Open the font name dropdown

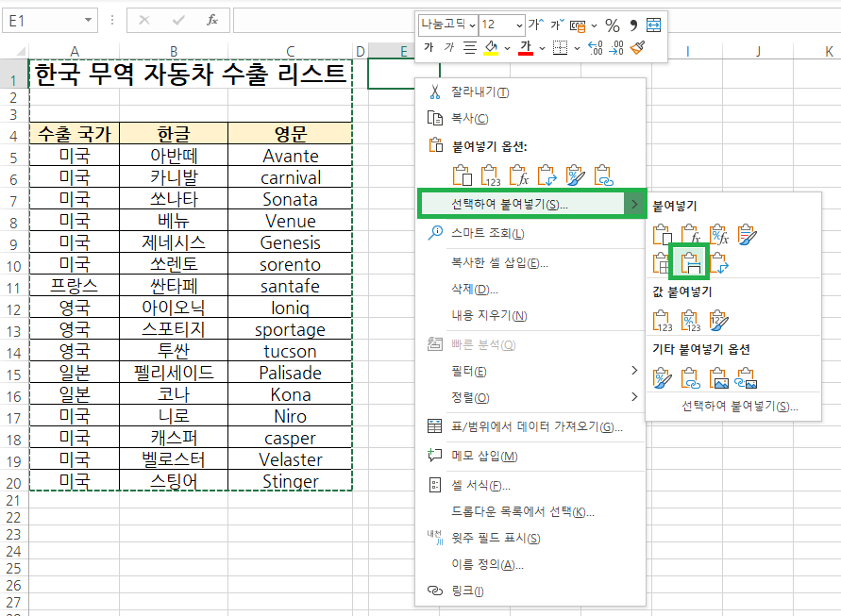coord(474,25)
